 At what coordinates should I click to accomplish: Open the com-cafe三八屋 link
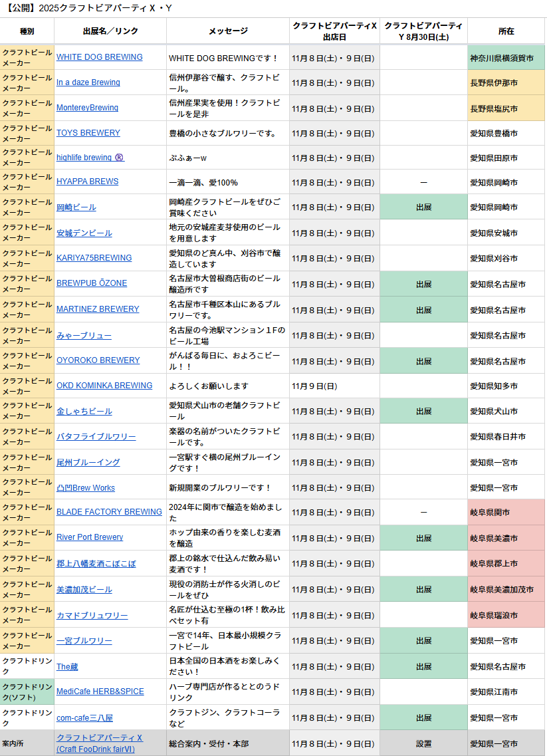(x=84, y=718)
